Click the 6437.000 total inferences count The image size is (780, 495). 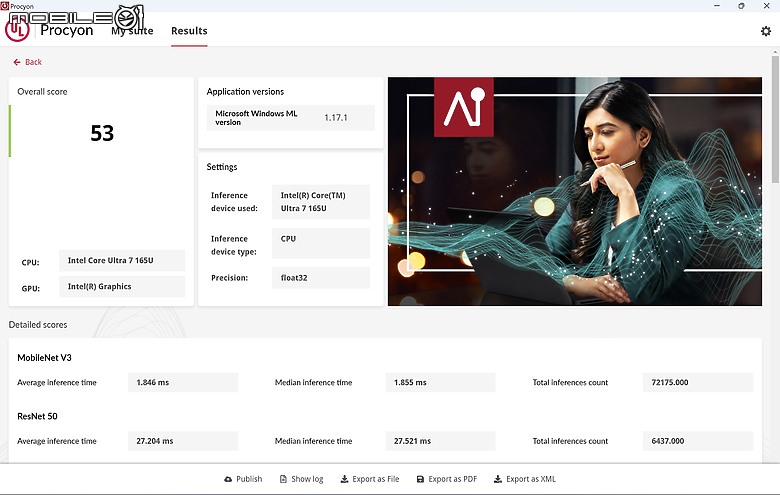[698, 441]
